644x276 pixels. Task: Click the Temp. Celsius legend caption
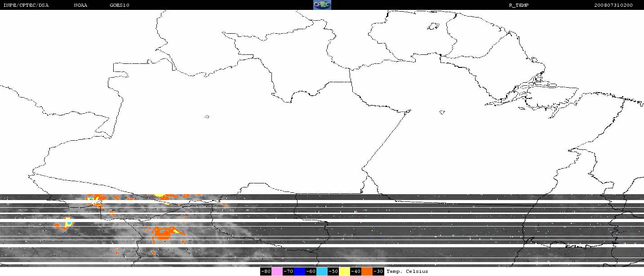click(x=407, y=272)
